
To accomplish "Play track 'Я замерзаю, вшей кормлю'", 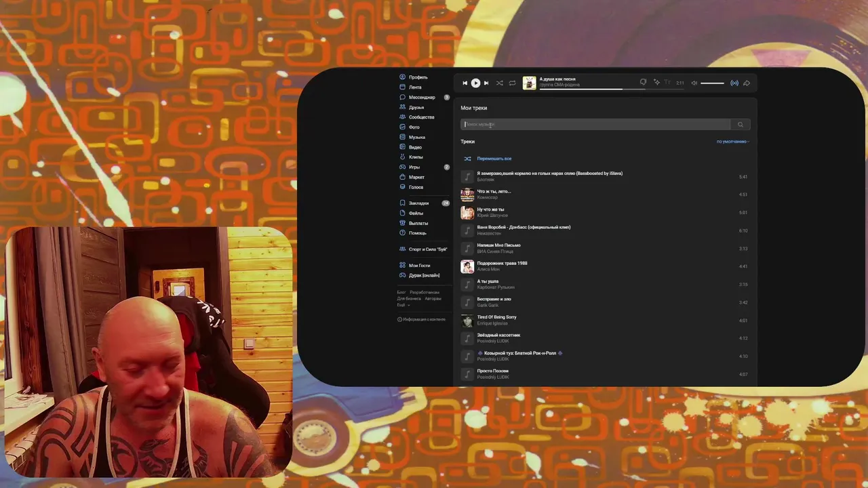I will 467,176.
